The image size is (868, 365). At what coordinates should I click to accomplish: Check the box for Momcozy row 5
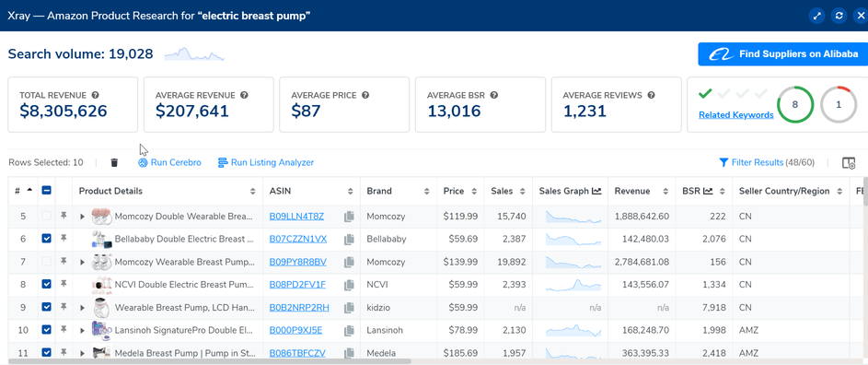(47, 216)
